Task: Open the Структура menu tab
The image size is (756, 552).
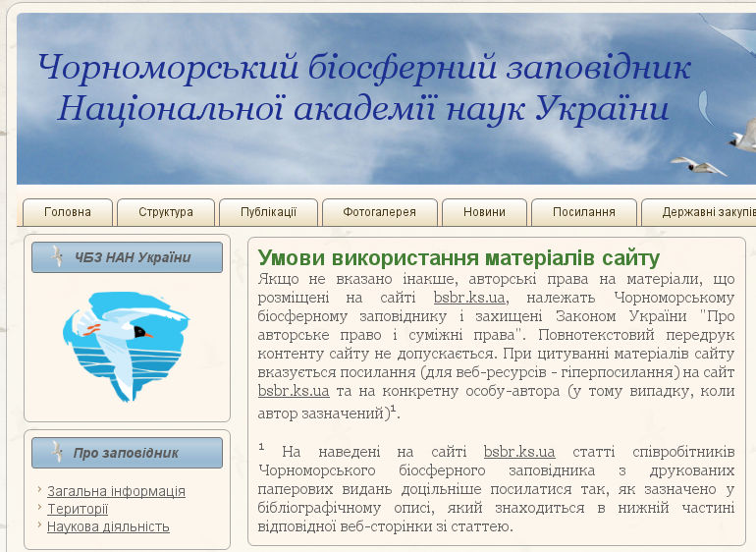Action: (166, 212)
